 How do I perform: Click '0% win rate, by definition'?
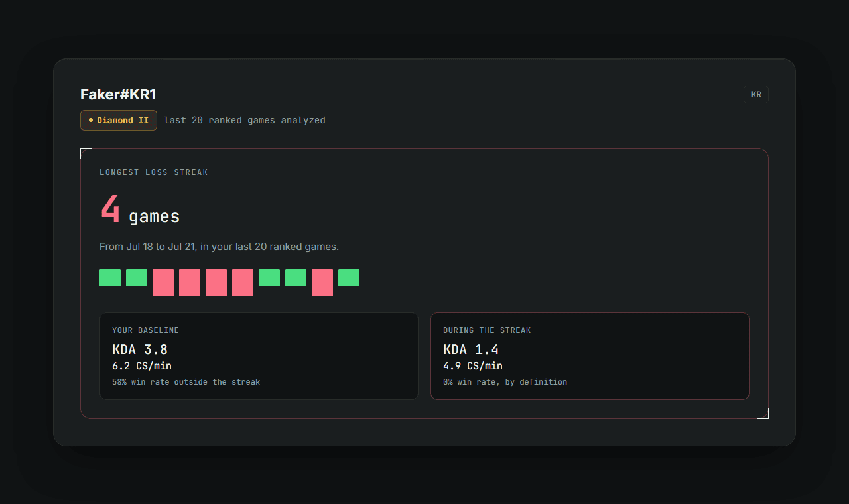pyautogui.click(x=505, y=382)
